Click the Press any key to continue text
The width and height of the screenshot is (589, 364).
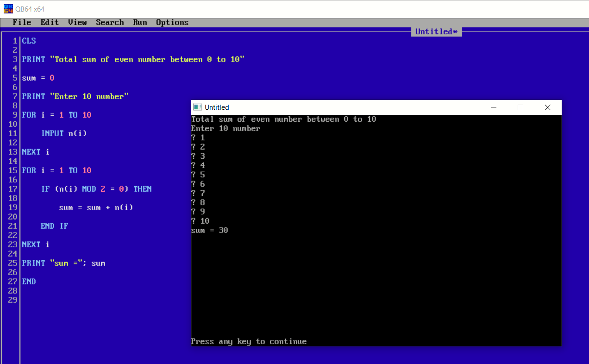(x=248, y=341)
